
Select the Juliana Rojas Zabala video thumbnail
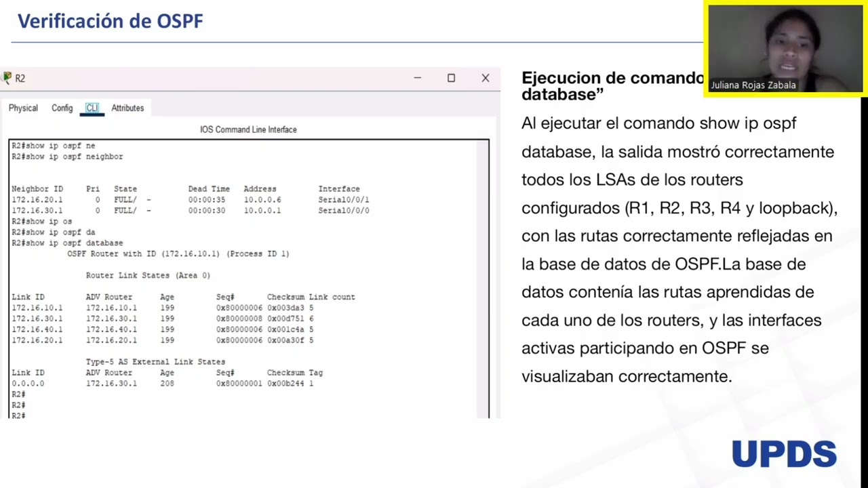click(x=785, y=49)
